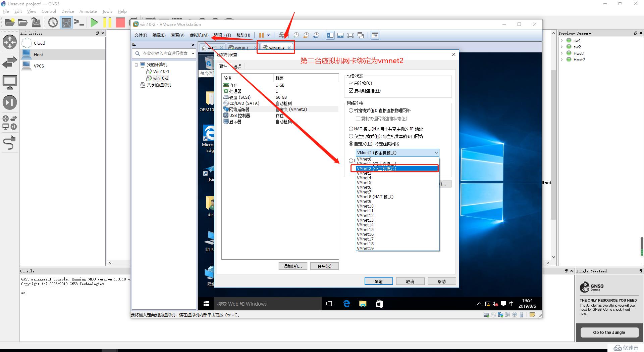This screenshot has width=644, height=352.
Task: Toggle 已连接 connected checkbox
Action: click(x=351, y=83)
